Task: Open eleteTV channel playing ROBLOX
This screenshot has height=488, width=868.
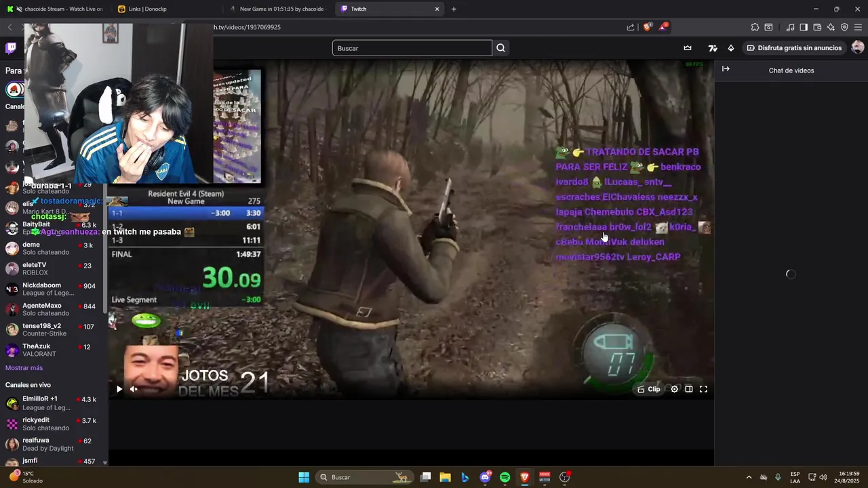Action: [53, 268]
